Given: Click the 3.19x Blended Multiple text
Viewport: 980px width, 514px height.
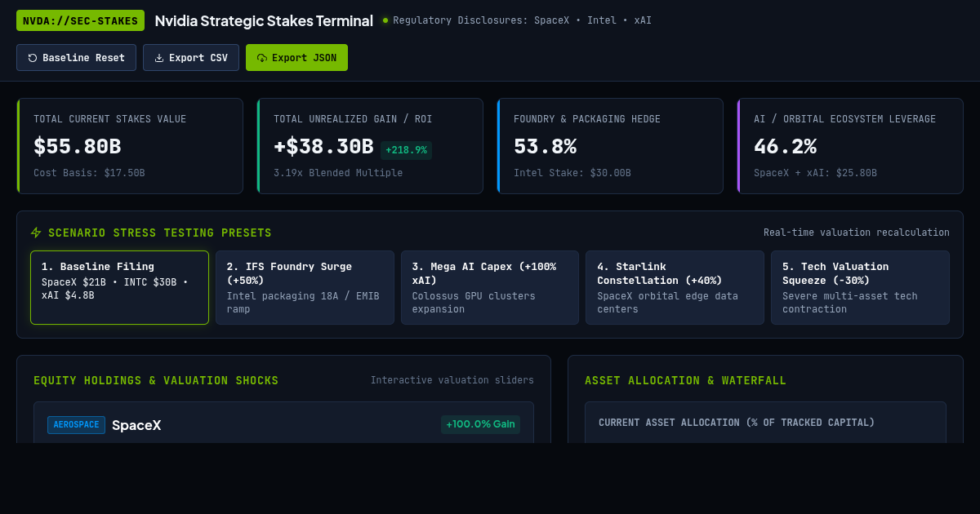Looking at the screenshot, I should (338, 173).
